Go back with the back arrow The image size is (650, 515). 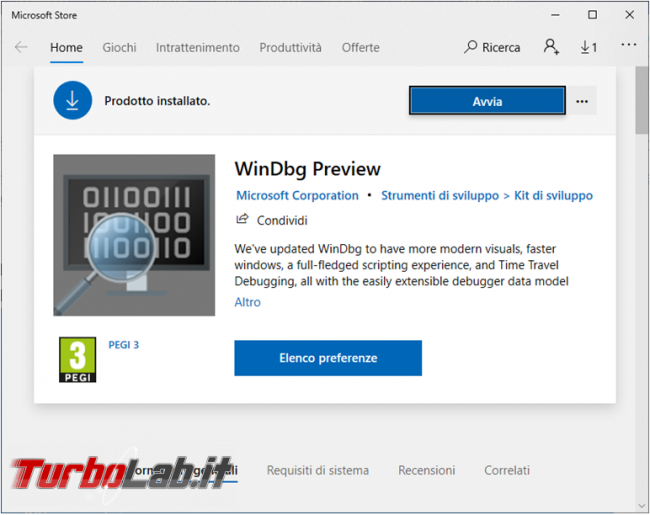21,47
